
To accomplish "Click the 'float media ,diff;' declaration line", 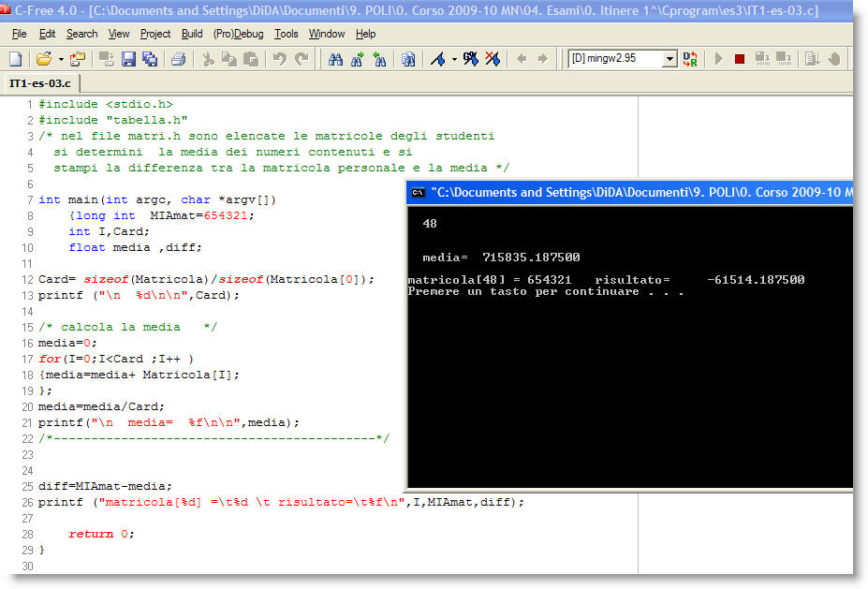I will point(135,247).
